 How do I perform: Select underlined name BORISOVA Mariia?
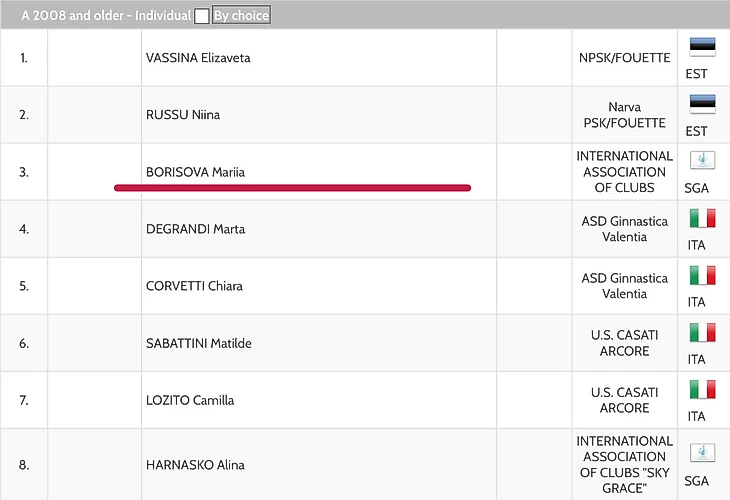point(195,172)
